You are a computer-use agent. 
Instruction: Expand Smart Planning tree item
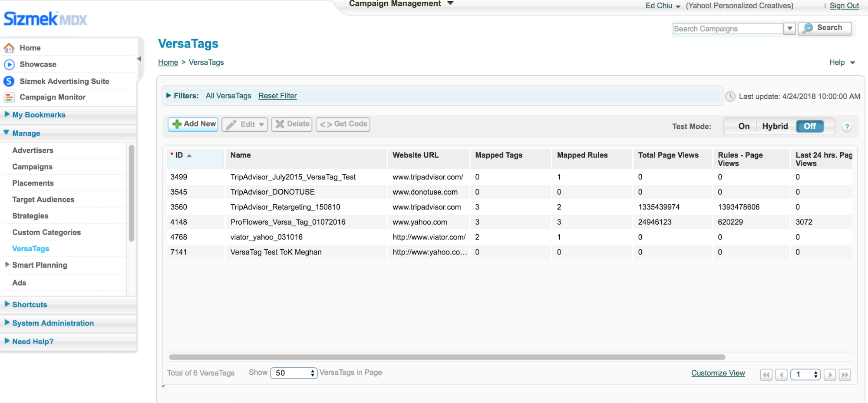(x=7, y=265)
